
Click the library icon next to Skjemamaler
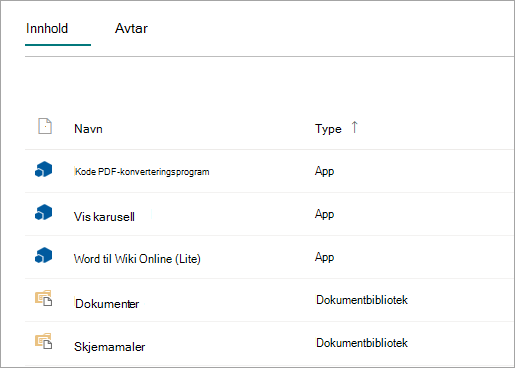tap(44, 341)
